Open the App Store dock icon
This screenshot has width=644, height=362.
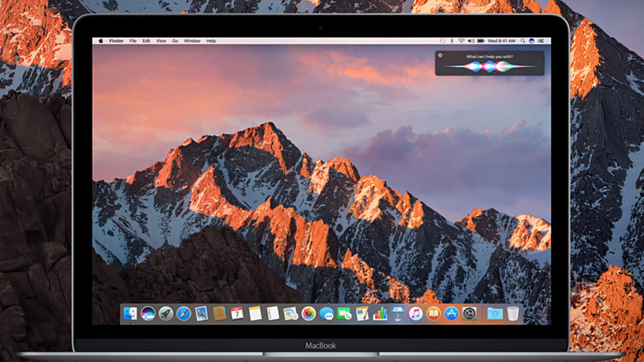[451, 314]
